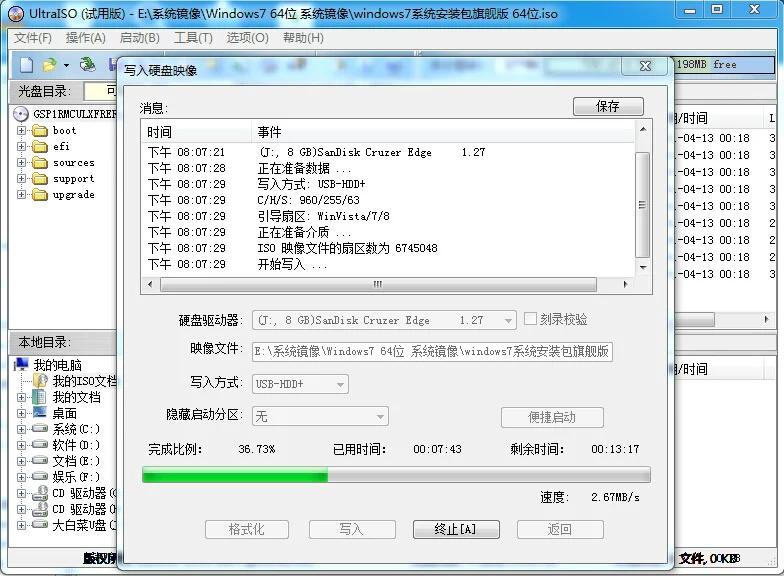This screenshot has width=784, height=576.
Task: Close the 写入硬盘映像 dialog
Action: (x=645, y=66)
